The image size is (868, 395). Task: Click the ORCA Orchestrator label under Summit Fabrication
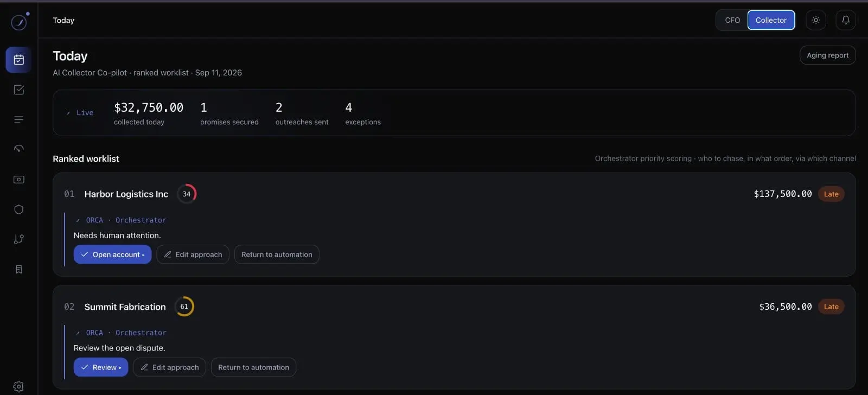[121, 333]
